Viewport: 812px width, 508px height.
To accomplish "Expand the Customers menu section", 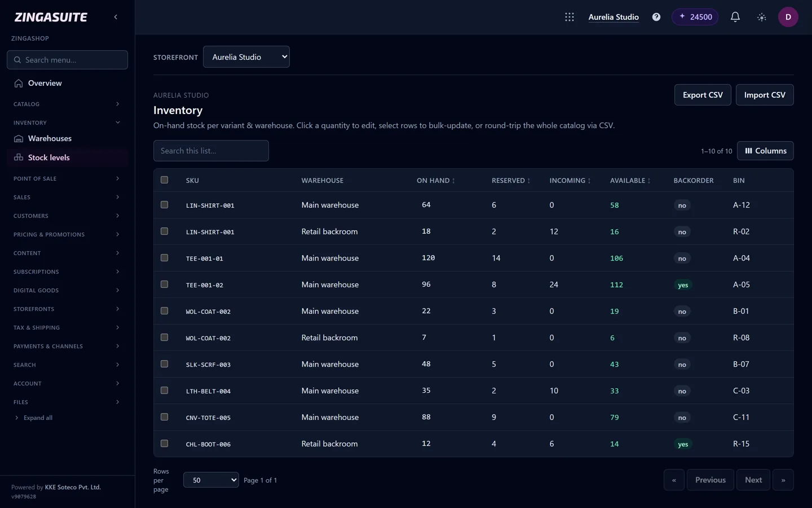I will (x=67, y=216).
